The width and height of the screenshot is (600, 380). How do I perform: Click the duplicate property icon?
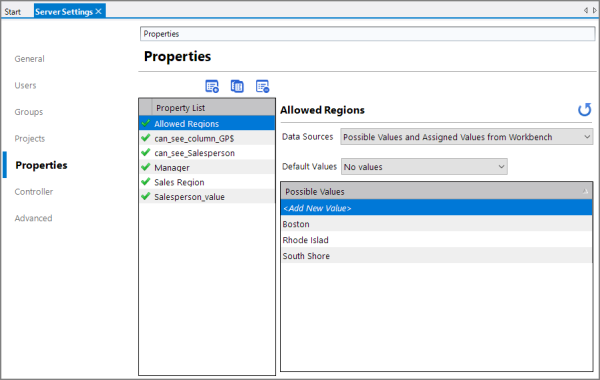237,86
